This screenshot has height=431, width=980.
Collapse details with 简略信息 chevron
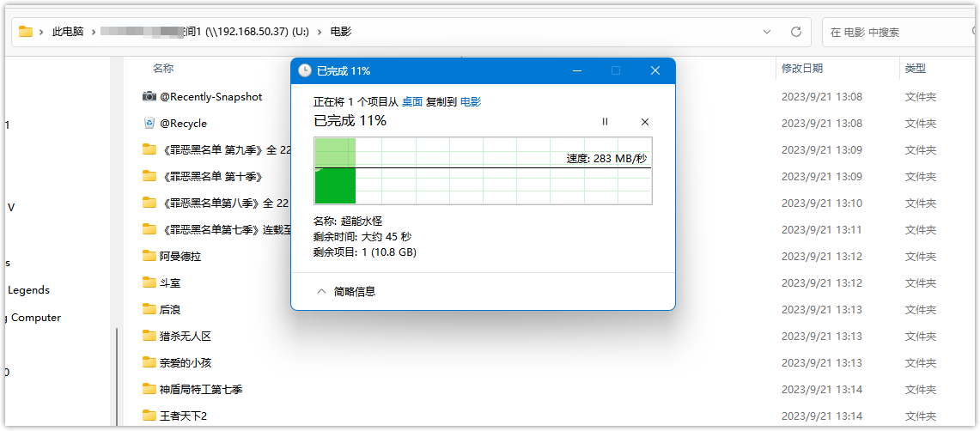(321, 291)
